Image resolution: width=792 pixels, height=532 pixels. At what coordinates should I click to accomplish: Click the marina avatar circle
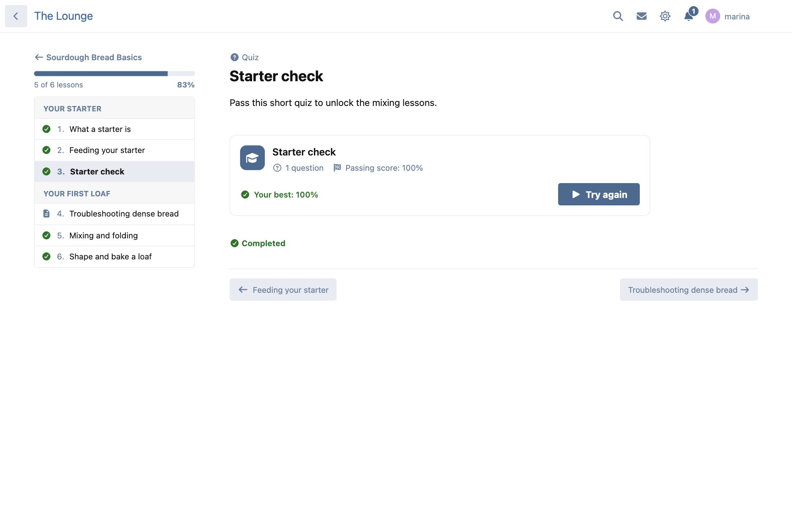coord(713,16)
